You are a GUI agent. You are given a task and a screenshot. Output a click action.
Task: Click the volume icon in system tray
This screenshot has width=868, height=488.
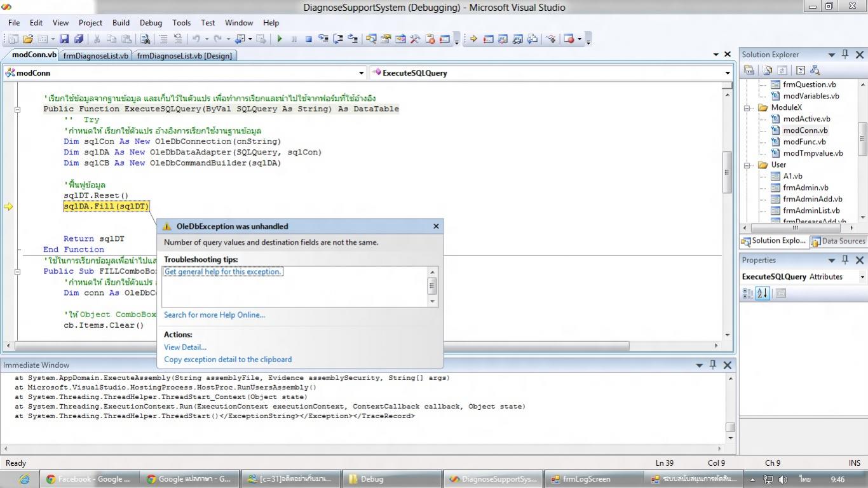pyautogui.click(x=783, y=480)
